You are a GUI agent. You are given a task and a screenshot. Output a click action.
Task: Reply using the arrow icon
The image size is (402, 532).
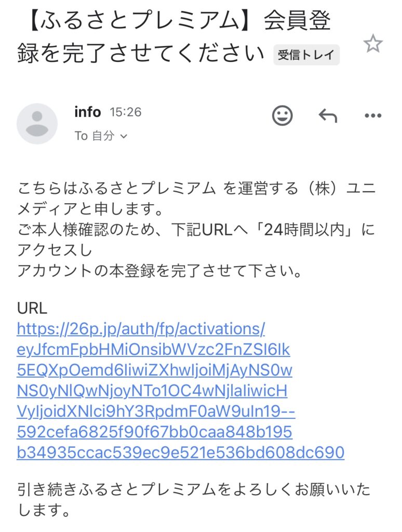(328, 116)
